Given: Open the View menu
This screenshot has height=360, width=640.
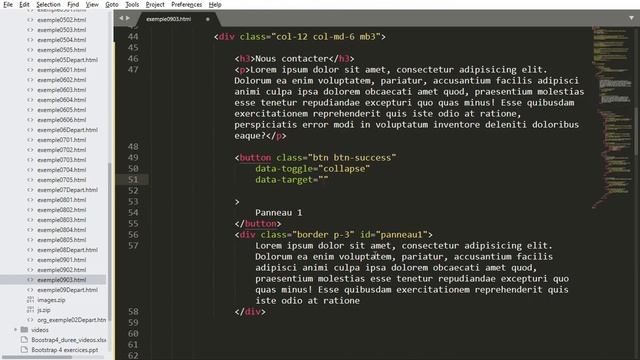Looking at the screenshot, I should [x=92, y=4].
